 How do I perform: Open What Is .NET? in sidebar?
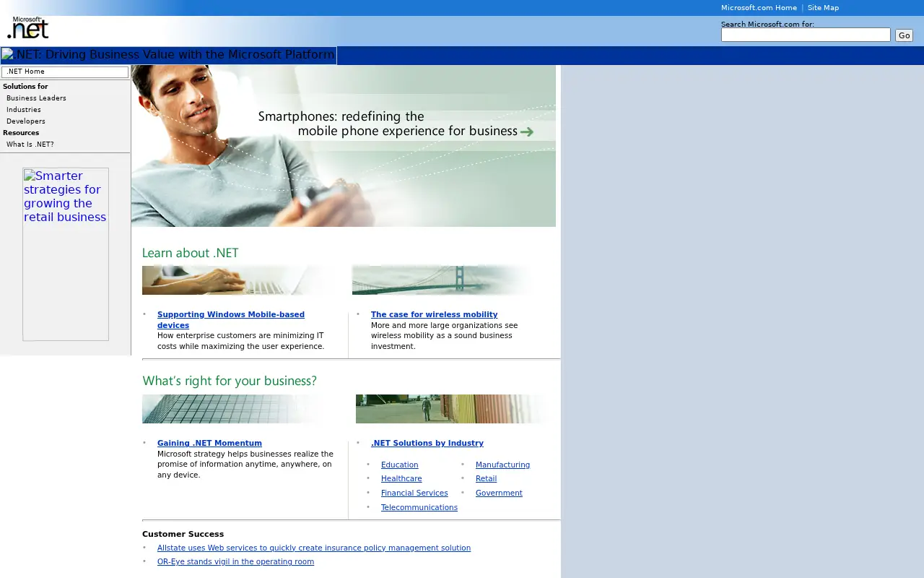click(30, 144)
